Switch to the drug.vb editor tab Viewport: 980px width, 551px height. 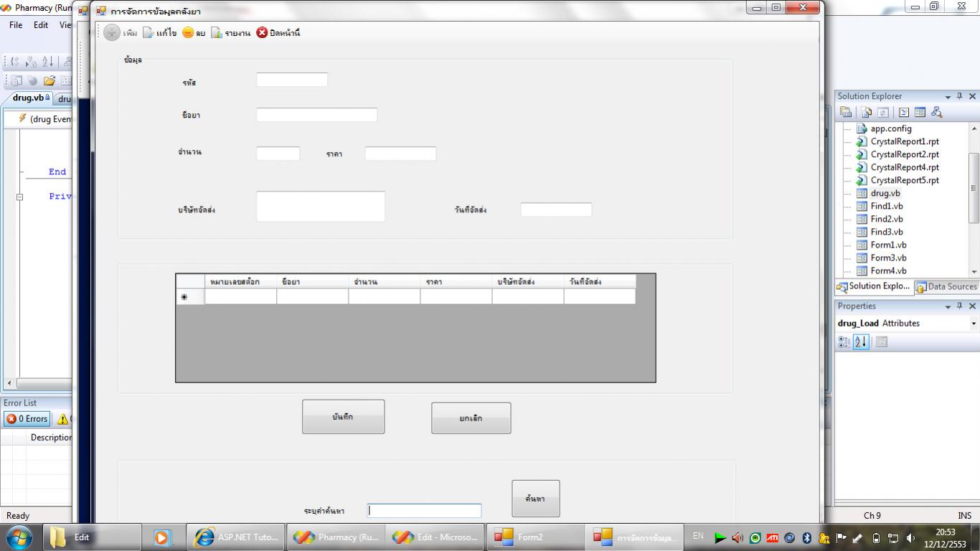click(x=31, y=98)
